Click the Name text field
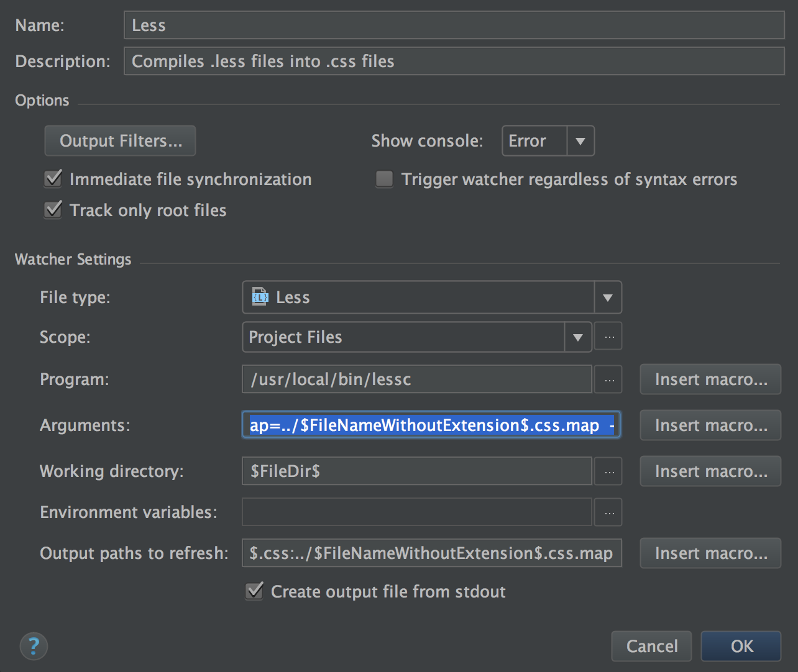 coord(454,25)
